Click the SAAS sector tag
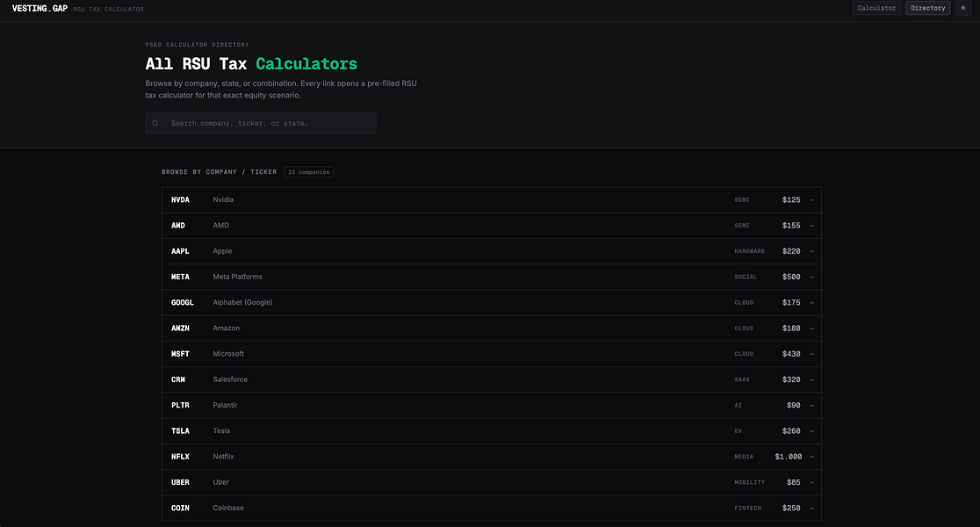This screenshot has width=980, height=527. click(742, 379)
